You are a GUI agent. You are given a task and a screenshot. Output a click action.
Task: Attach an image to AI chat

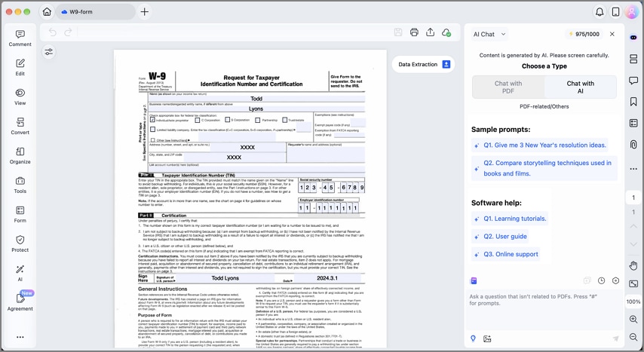(x=487, y=339)
